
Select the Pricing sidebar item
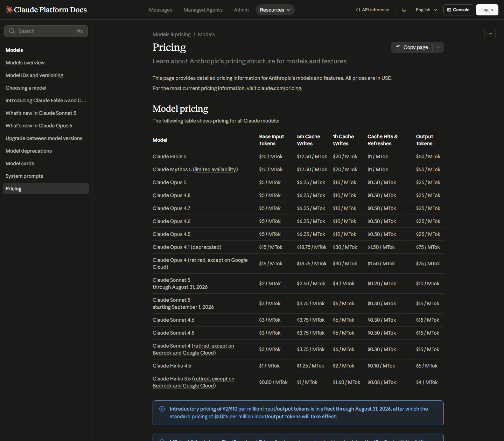tap(46, 189)
